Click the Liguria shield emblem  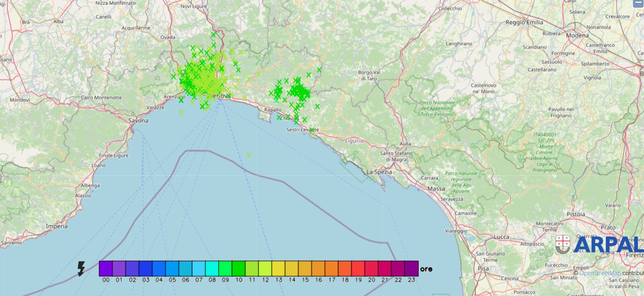click(x=563, y=244)
